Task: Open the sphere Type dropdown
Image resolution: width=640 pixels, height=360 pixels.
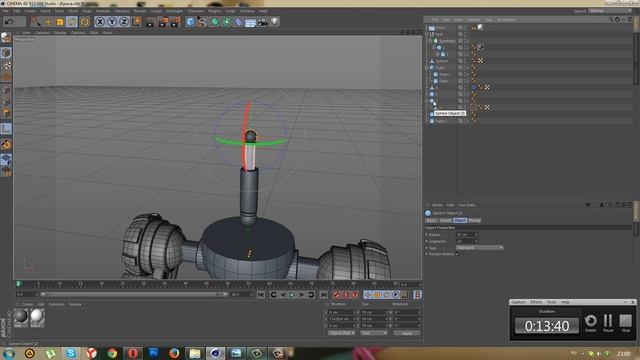Action: pyautogui.click(x=480, y=248)
